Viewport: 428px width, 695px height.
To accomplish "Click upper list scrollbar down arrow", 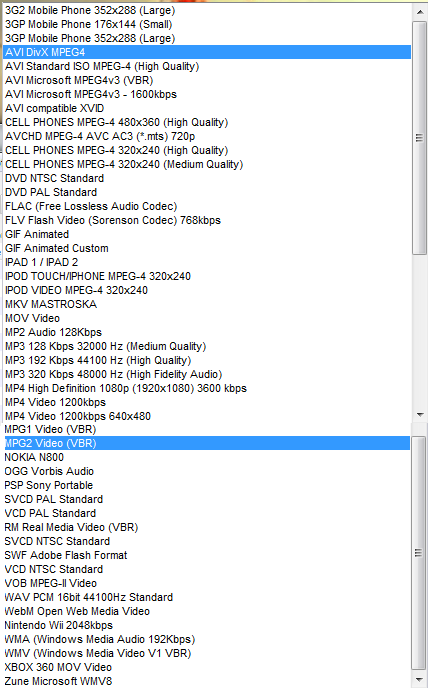I will tap(420, 415).
